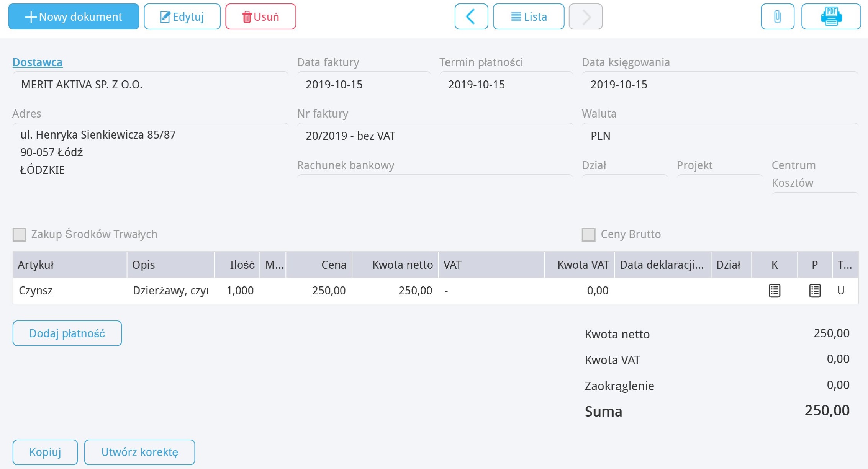This screenshot has height=469, width=868.
Task: Delete document with Usuń trash button
Action: [260, 16]
